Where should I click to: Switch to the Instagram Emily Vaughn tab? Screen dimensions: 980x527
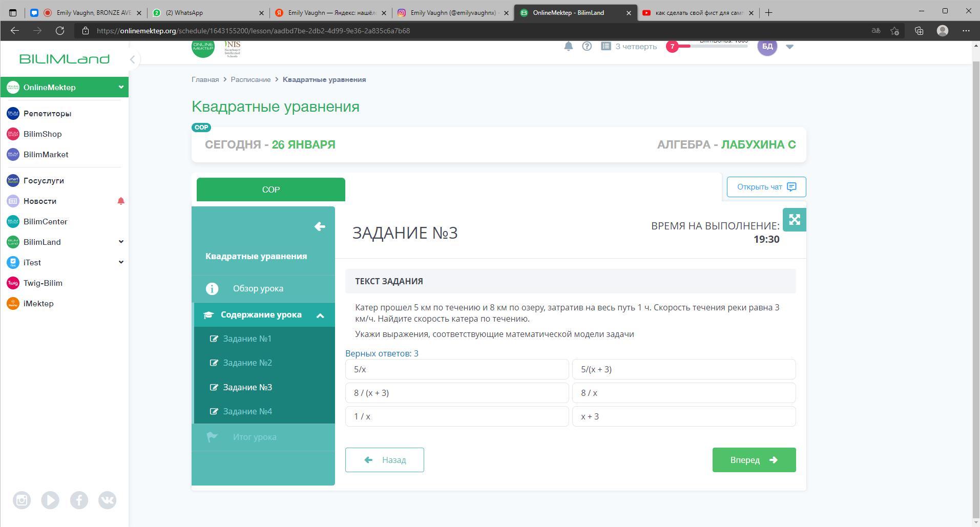click(453, 13)
